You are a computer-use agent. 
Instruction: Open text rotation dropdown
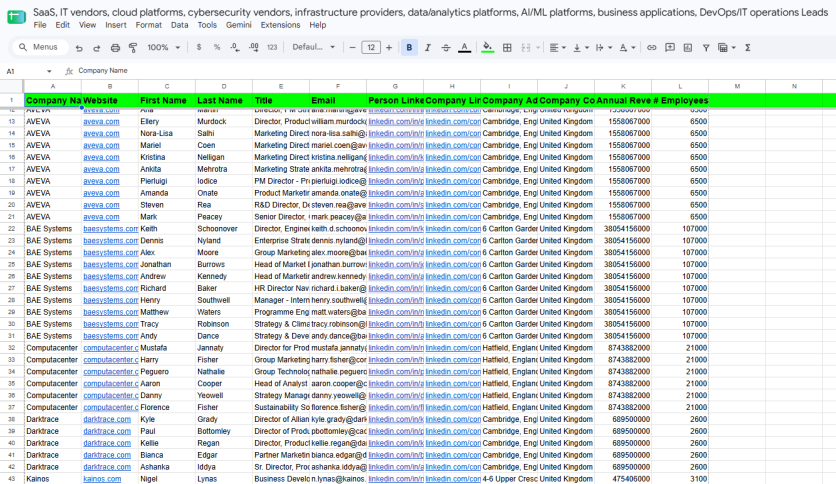coord(626,47)
